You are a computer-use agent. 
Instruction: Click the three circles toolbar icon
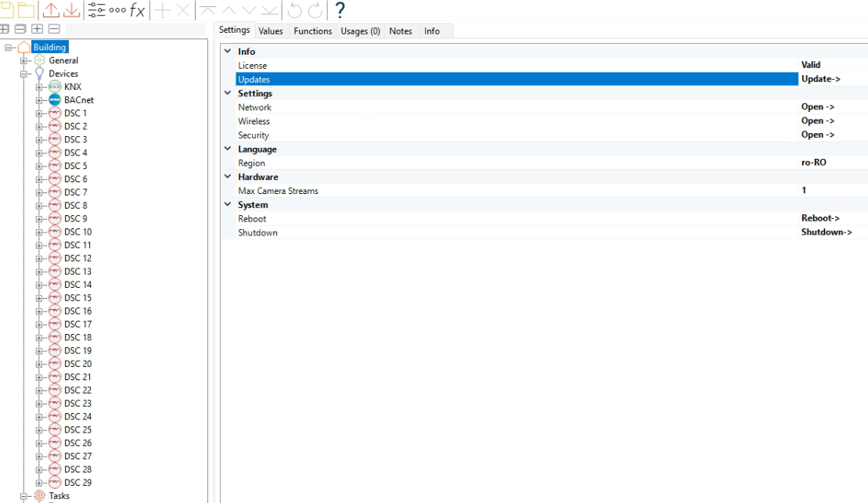click(x=117, y=10)
